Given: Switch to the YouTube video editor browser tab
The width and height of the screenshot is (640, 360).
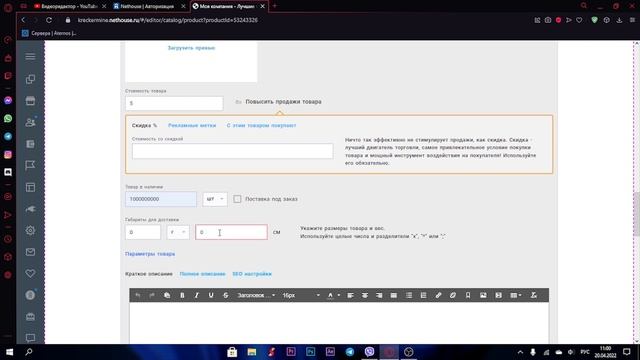Looking at the screenshot, I should (69, 6).
